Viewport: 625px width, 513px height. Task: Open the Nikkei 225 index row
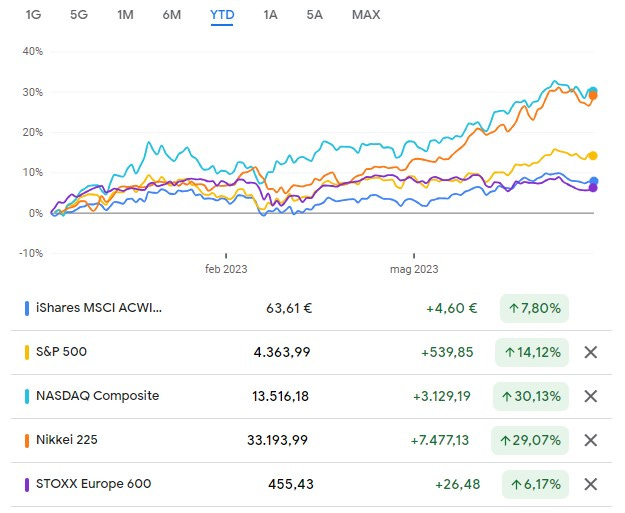311,440
